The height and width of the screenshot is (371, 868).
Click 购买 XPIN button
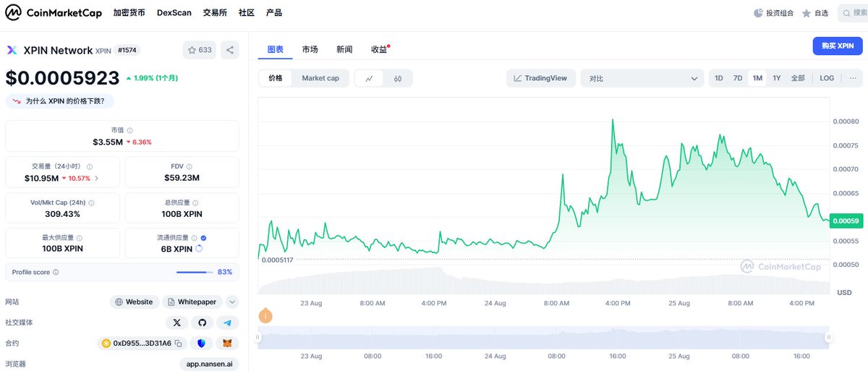coord(838,46)
